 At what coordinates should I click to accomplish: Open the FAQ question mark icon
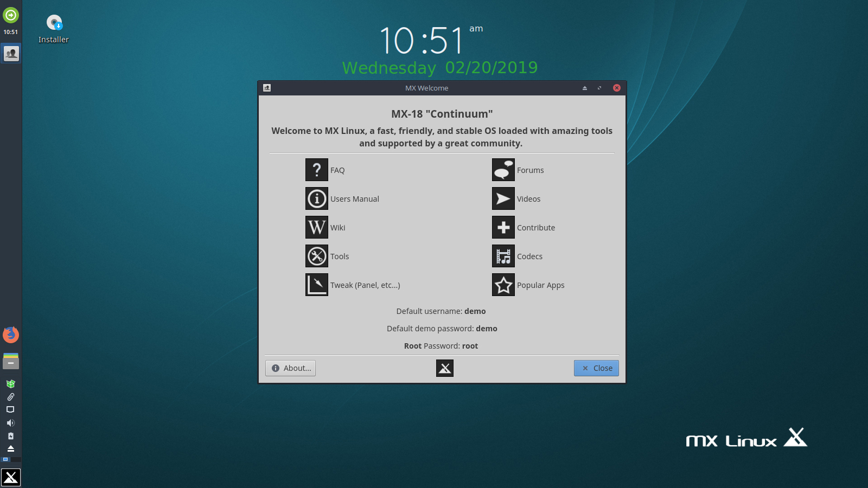pos(317,170)
